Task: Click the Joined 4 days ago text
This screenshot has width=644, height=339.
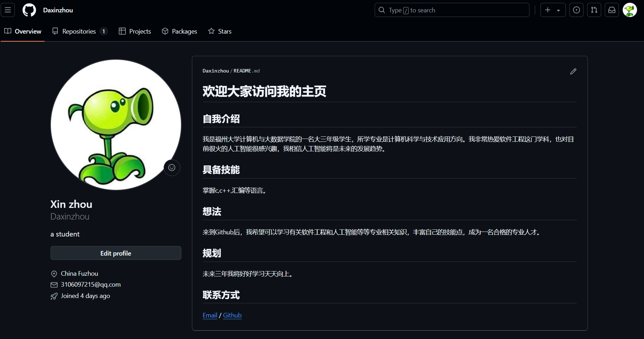Action: pyautogui.click(x=86, y=296)
